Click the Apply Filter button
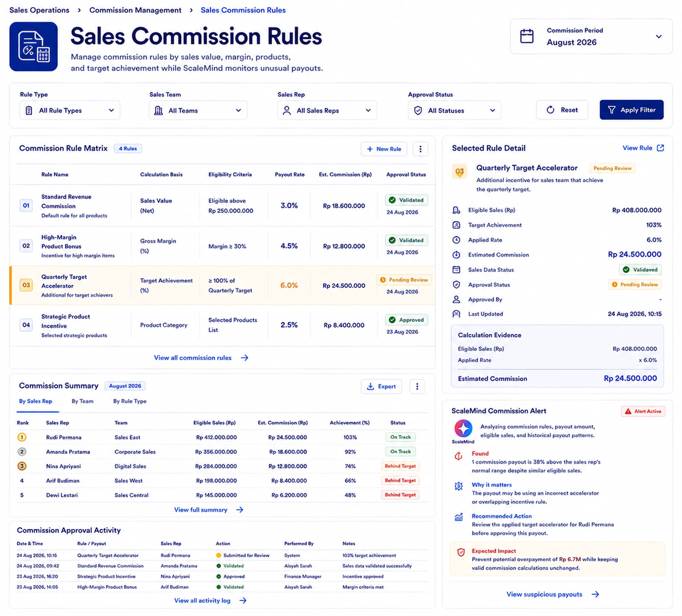This screenshot has width=682, height=616. [632, 110]
